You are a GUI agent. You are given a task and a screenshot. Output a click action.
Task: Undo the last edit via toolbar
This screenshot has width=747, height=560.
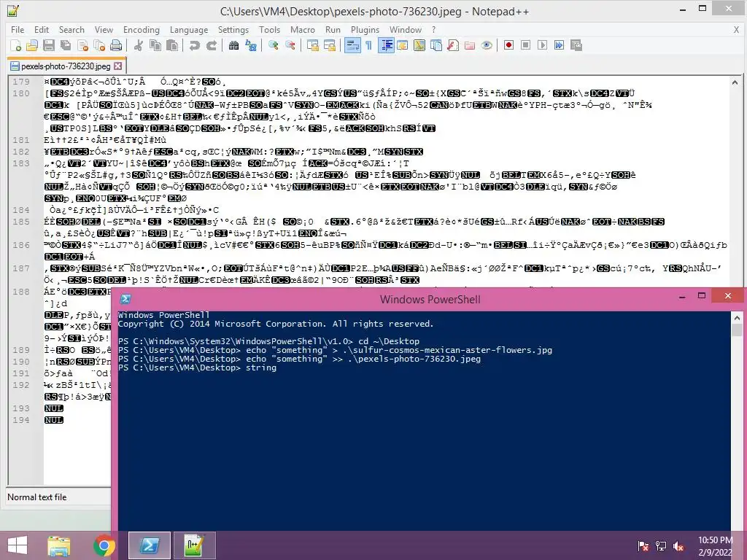pos(194,45)
